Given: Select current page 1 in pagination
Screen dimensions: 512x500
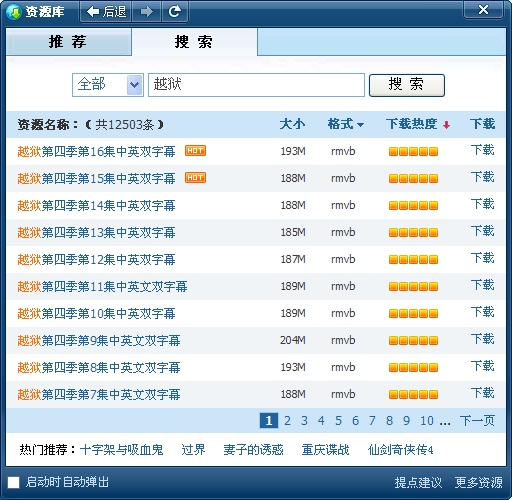Looking at the screenshot, I should pos(269,421).
